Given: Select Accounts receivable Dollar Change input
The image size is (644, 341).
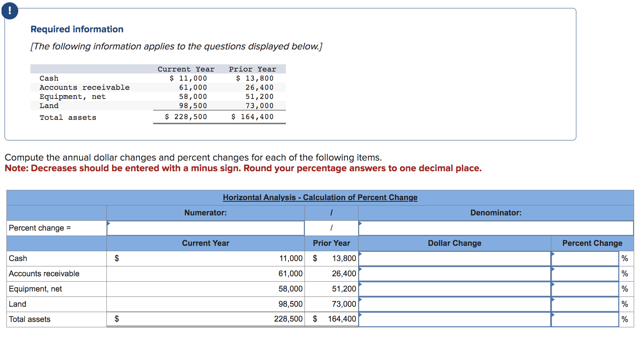Looking at the screenshot, I should click(x=455, y=274).
